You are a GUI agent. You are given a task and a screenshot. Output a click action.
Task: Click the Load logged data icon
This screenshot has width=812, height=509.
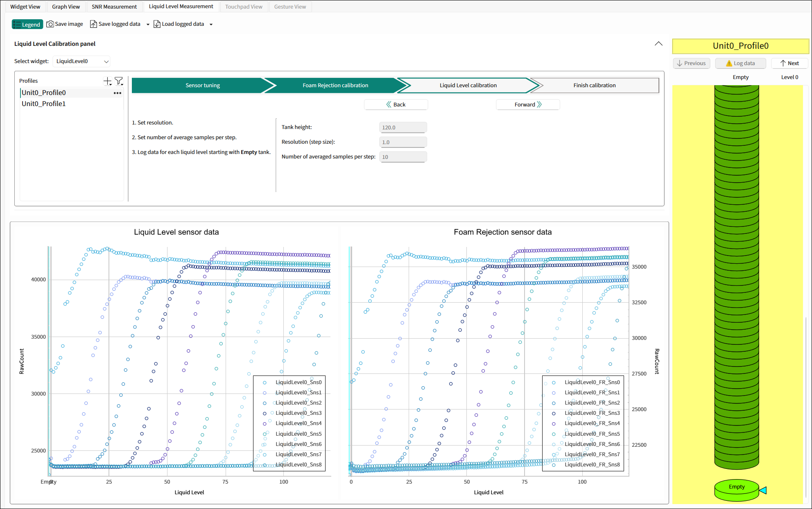157,24
